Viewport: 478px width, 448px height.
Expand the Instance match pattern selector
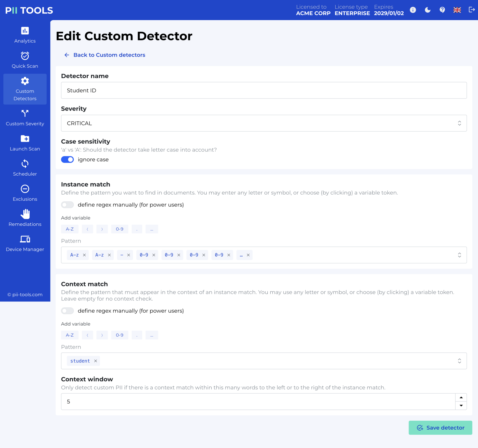(x=459, y=255)
